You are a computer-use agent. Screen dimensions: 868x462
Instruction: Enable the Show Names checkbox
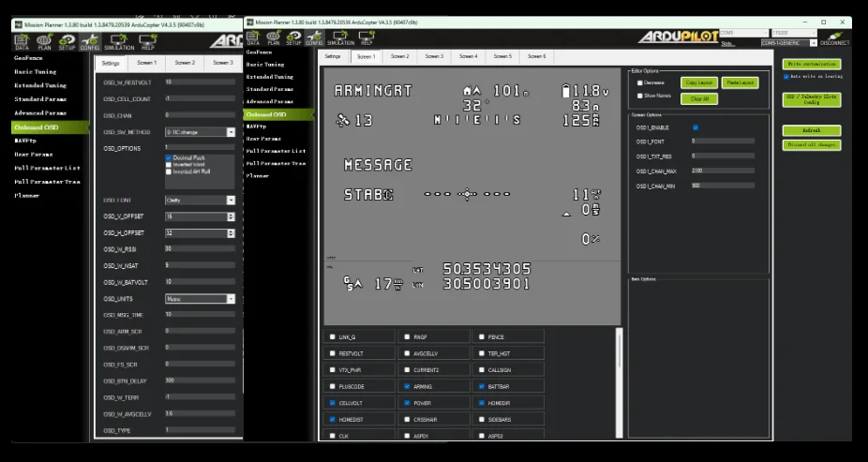[x=640, y=96]
